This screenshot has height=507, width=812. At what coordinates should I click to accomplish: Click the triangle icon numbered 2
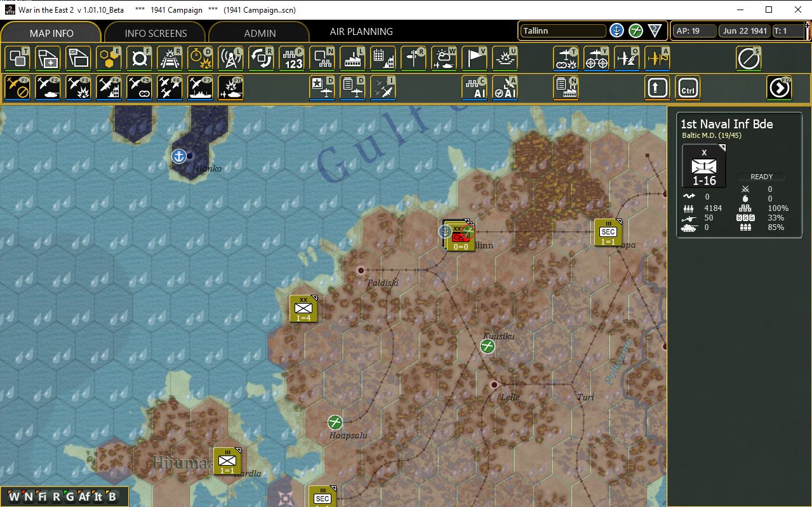pyautogui.click(x=655, y=30)
